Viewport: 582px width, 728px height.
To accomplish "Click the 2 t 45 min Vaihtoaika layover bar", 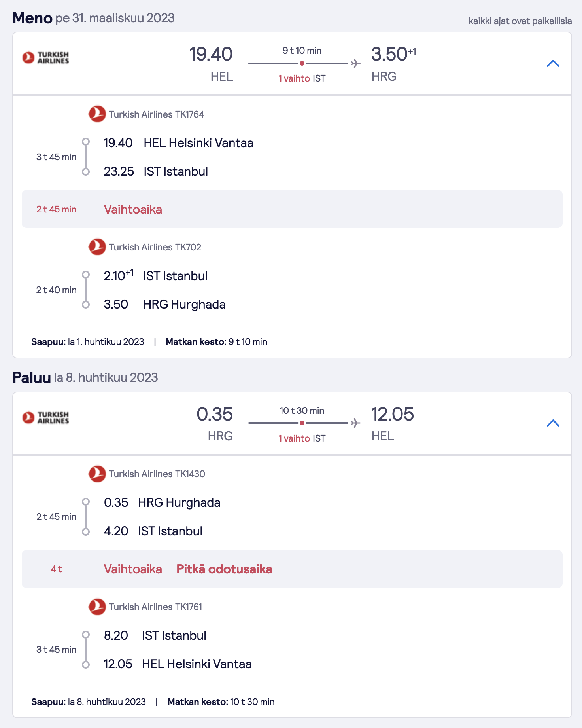I will (x=292, y=209).
